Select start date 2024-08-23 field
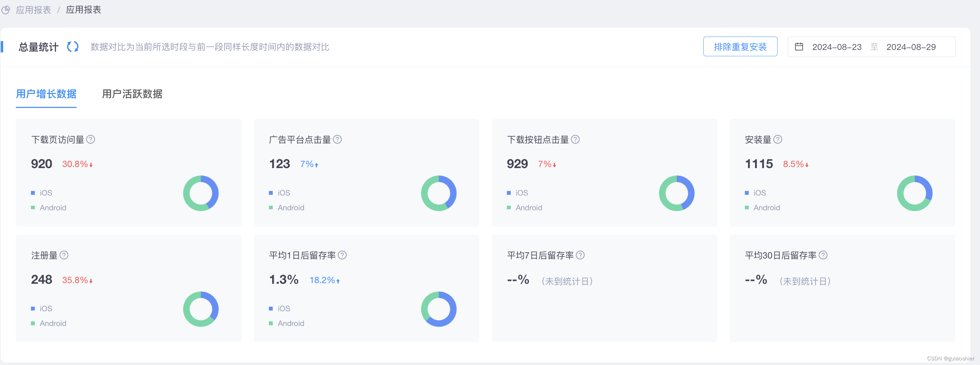 pos(837,47)
